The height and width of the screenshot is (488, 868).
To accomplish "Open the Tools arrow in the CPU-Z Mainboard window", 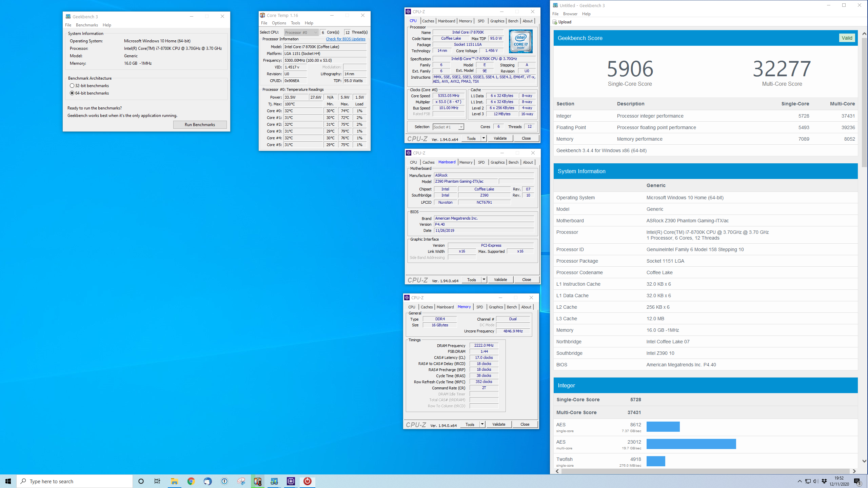I will (484, 280).
